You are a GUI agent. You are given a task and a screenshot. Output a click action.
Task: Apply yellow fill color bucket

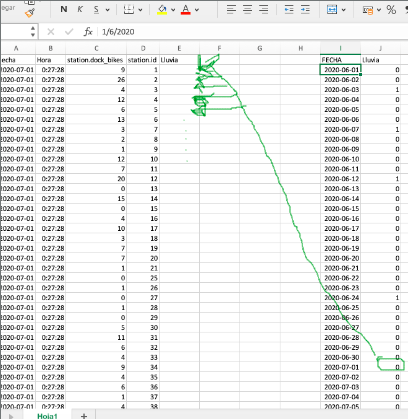[x=162, y=10]
